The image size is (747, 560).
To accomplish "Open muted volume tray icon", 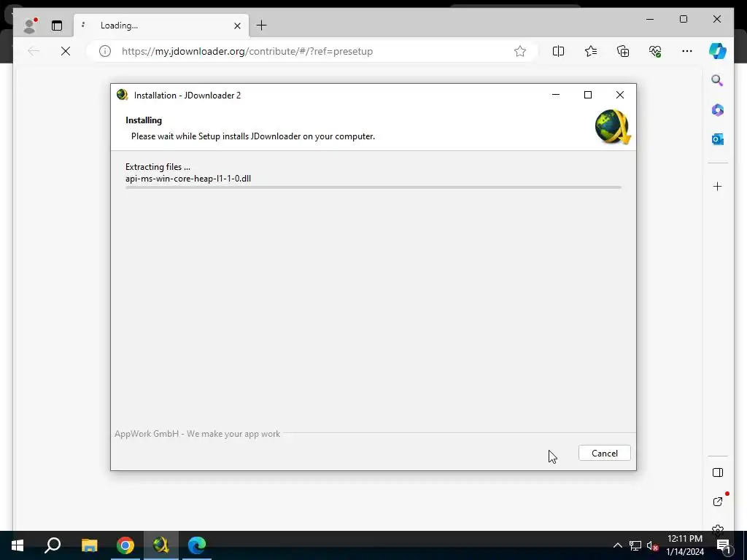I will pyautogui.click(x=652, y=545).
